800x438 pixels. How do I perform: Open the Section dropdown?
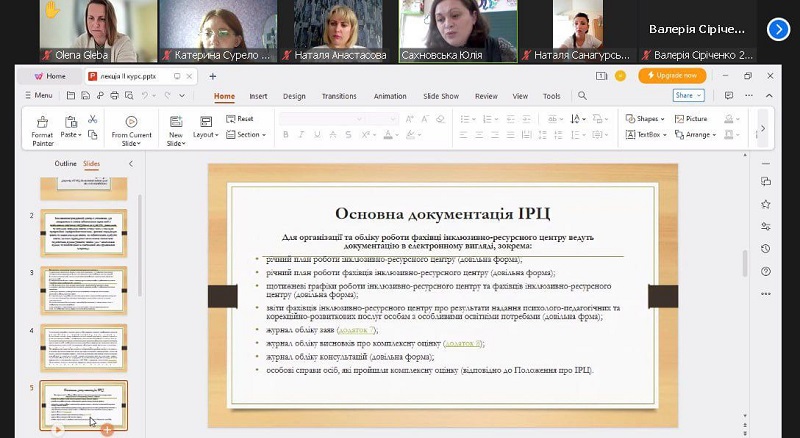pos(247,134)
